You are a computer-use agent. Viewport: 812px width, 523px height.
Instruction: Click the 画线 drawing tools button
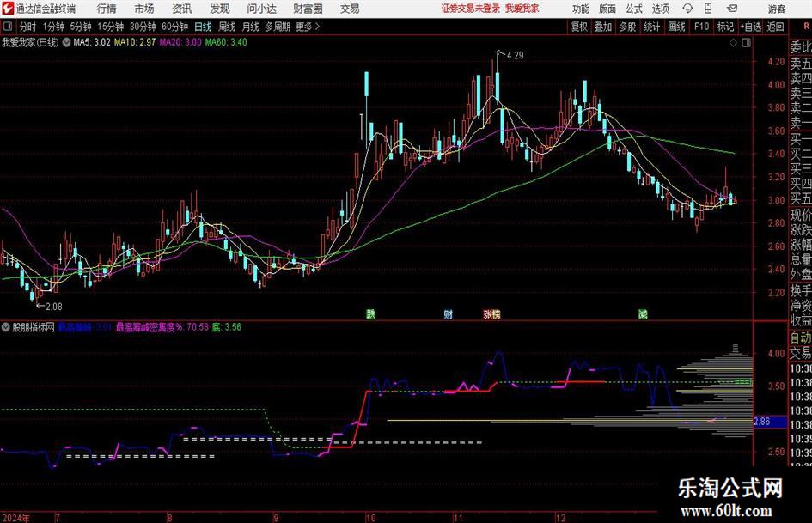pyautogui.click(x=677, y=27)
